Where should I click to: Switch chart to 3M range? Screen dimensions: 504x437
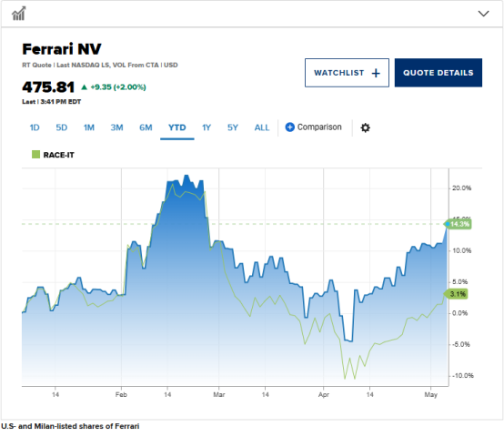116,127
